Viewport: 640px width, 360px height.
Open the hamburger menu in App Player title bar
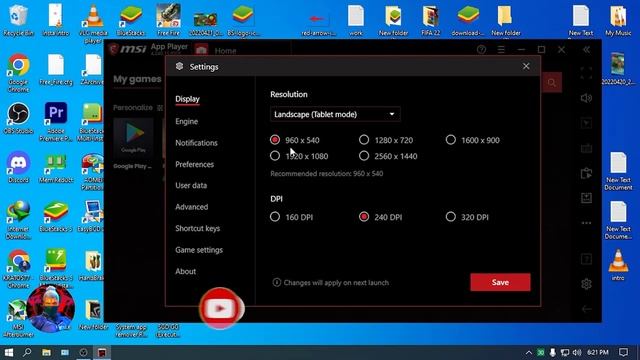pyautogui.click(x=501, y=49)
